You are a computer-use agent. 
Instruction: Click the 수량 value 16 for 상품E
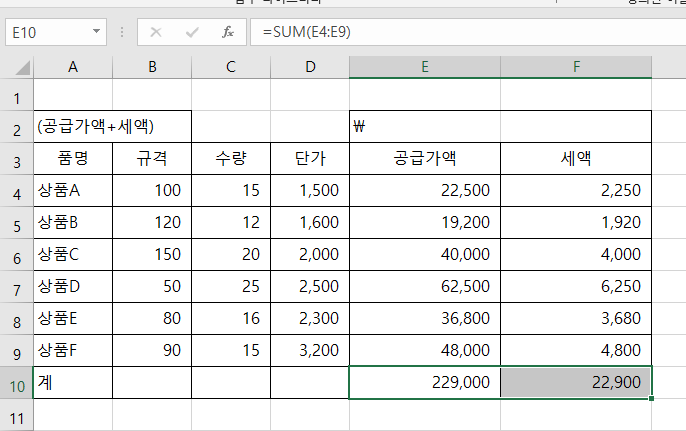[x=231, y=318]
